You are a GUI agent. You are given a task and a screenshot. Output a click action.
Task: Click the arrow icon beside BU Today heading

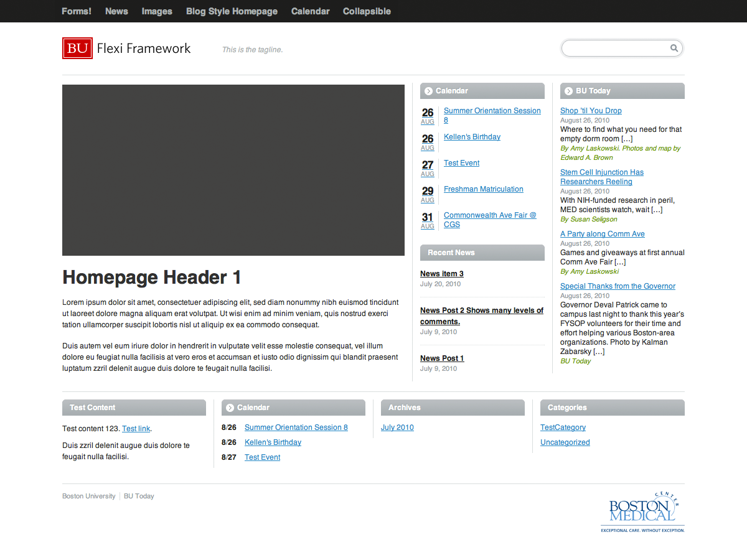pyautogui.click(x=568, y=91)
